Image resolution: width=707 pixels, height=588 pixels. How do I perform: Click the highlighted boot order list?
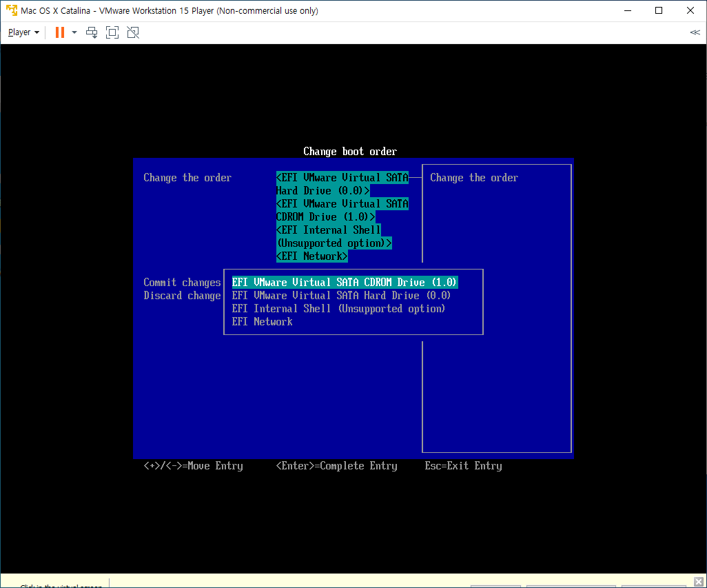342,217
